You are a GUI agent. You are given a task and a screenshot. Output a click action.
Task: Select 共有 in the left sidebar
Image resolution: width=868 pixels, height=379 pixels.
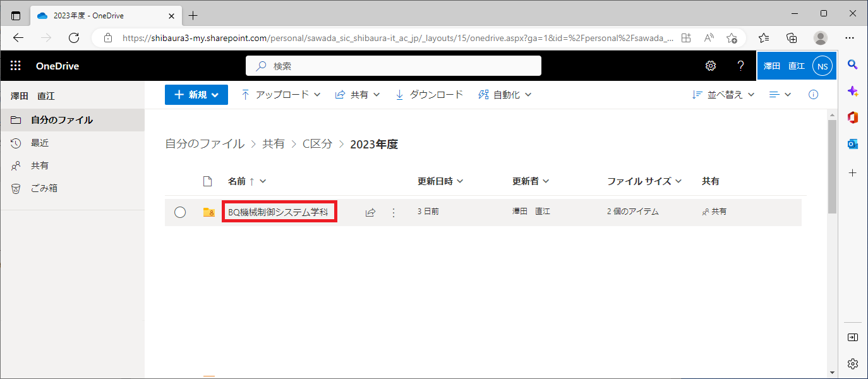(72, 165)
